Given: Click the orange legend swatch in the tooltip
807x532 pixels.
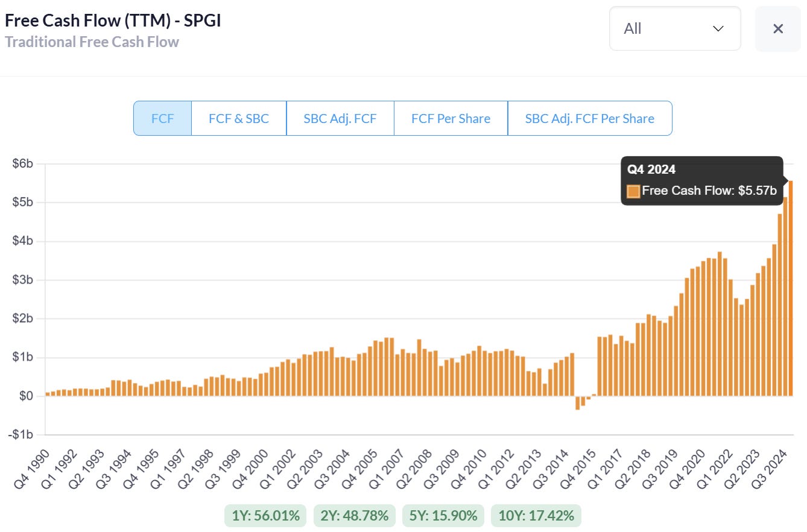Looking at the screenshot, I should [633, 191].
